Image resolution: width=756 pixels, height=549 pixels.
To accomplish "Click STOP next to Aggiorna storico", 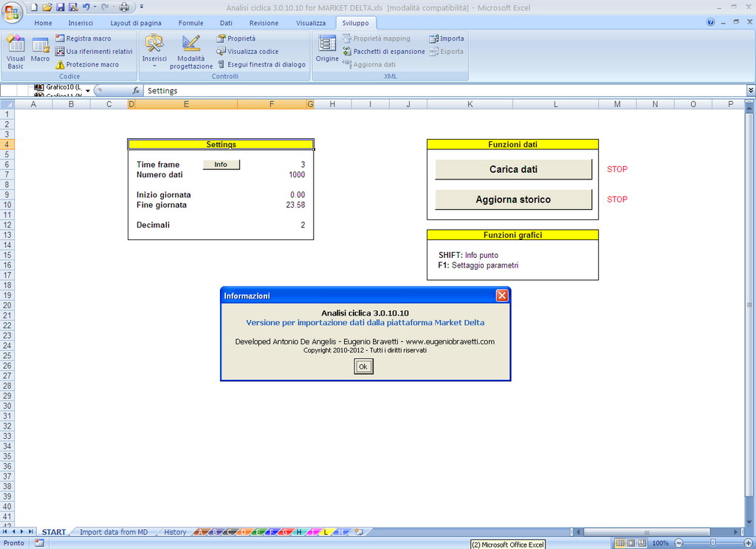I will point(617,200).
